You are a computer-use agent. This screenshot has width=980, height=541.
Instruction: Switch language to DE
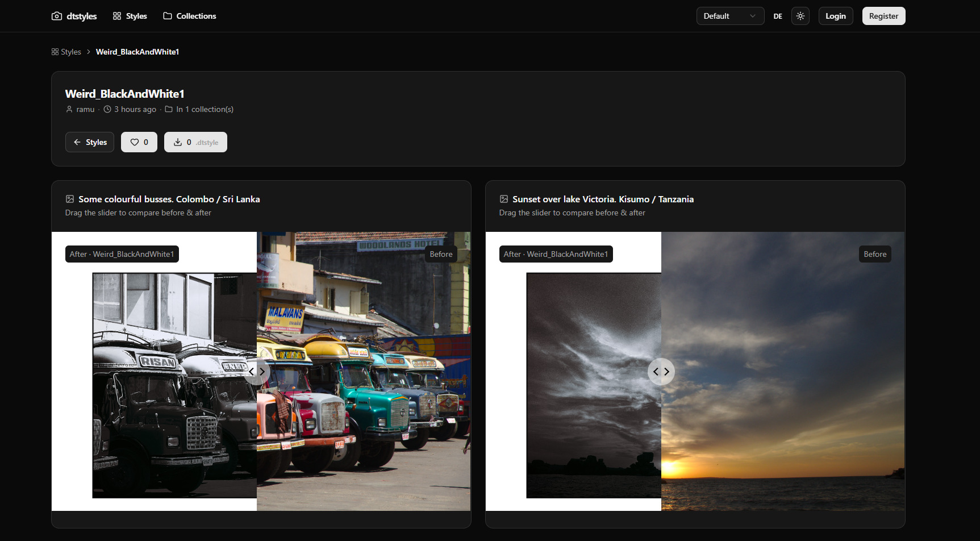point(777,16)
